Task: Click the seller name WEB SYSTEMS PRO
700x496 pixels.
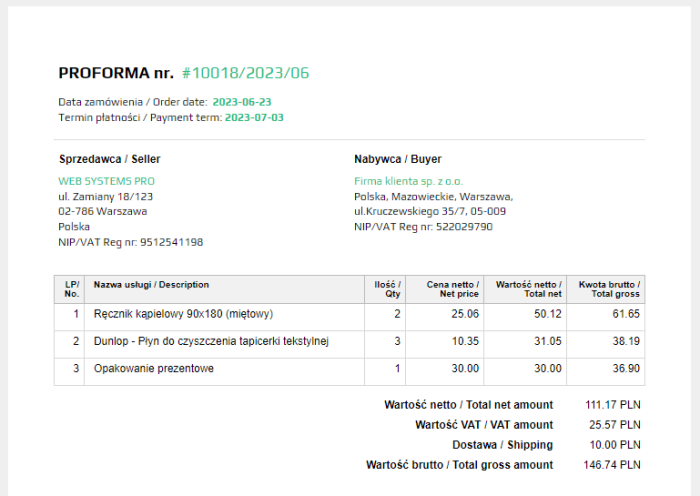Action: 106,181
